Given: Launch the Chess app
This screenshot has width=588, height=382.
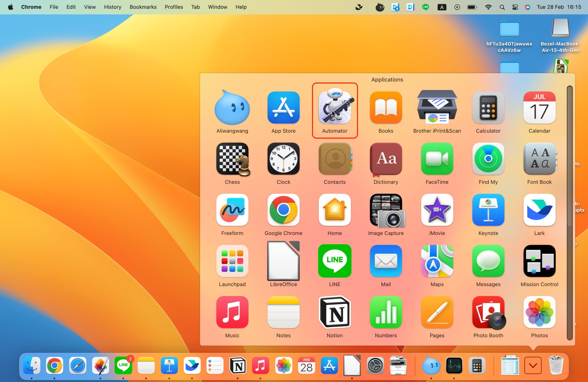Looking at the screenshot, I should tap(232, 159).
